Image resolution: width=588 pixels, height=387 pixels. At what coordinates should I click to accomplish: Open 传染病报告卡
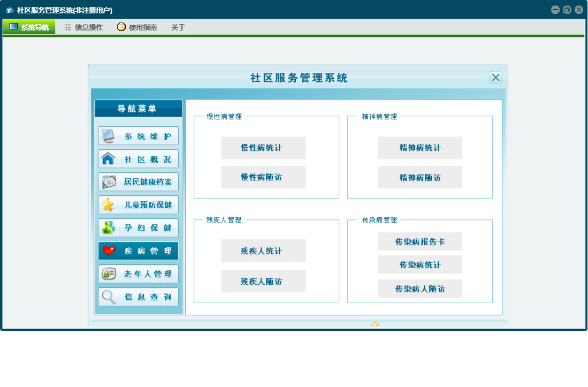pyautogui.click(x=420, y=241)
